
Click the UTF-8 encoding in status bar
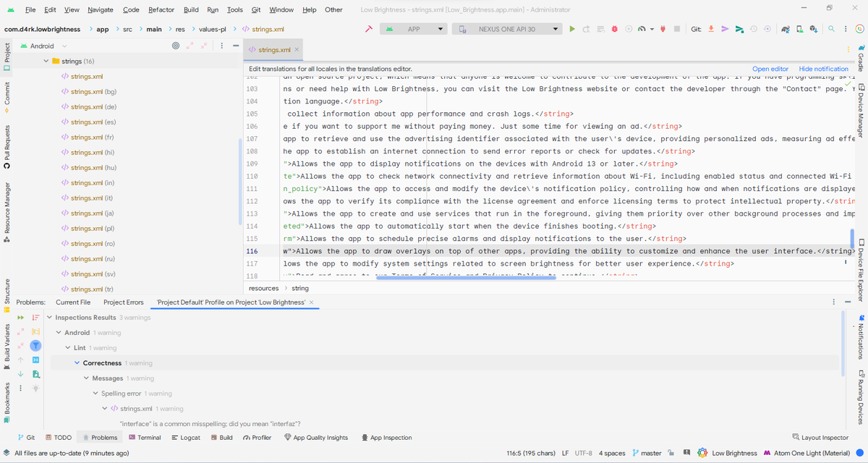coord(584,453)
